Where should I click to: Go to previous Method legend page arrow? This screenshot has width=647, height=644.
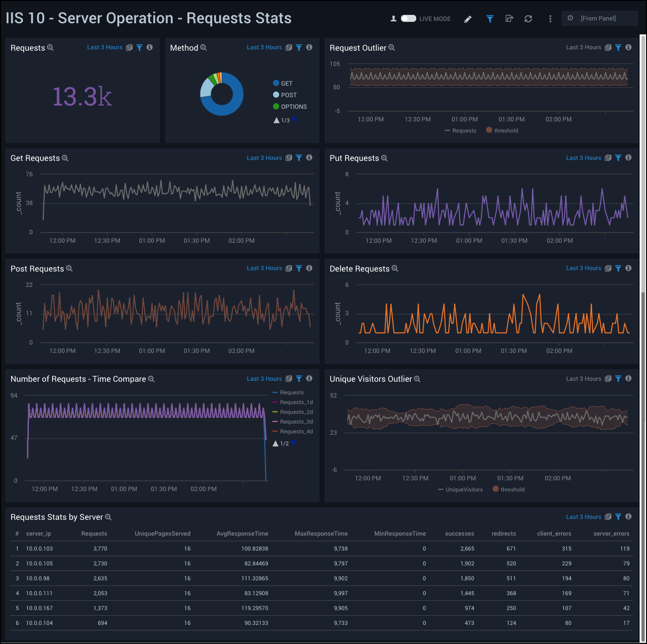pyautogui.click(x=277, y=120)
